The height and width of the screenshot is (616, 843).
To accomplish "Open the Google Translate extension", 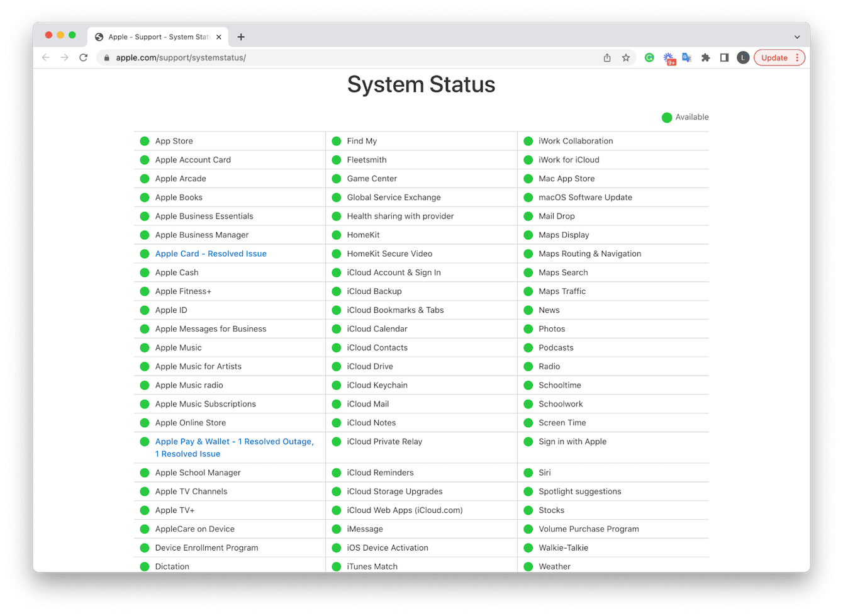I will coord(686,57).
